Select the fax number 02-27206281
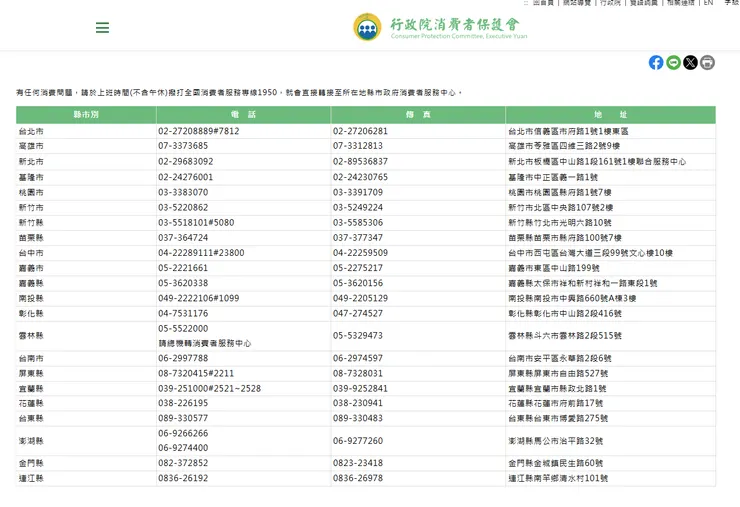The image size is (740, 507). point(360,131)
